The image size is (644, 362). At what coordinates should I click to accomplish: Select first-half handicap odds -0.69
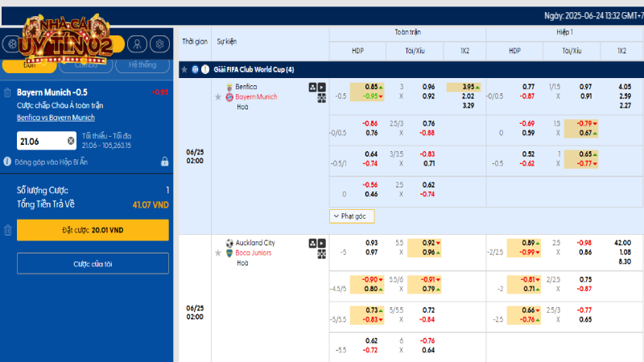tap(527, 124)
